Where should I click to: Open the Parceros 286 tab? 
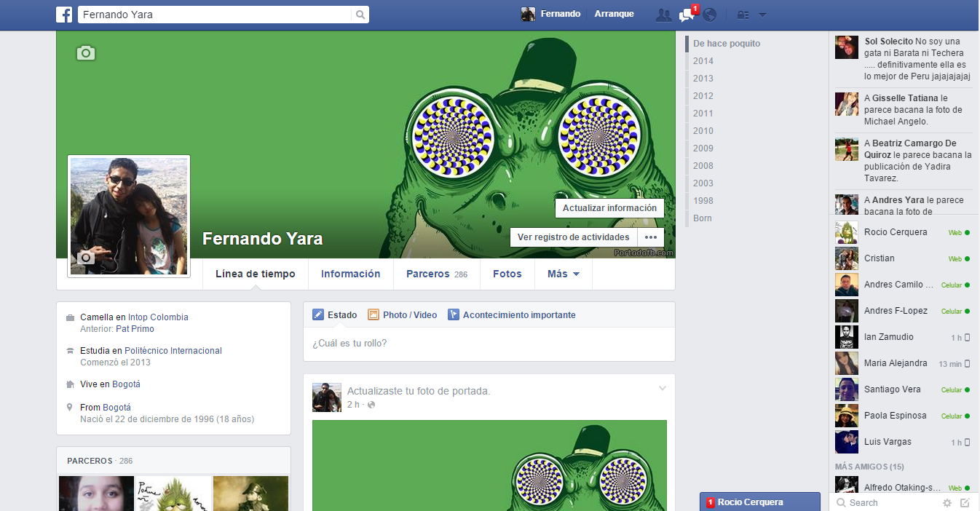(x=437, y=274)
